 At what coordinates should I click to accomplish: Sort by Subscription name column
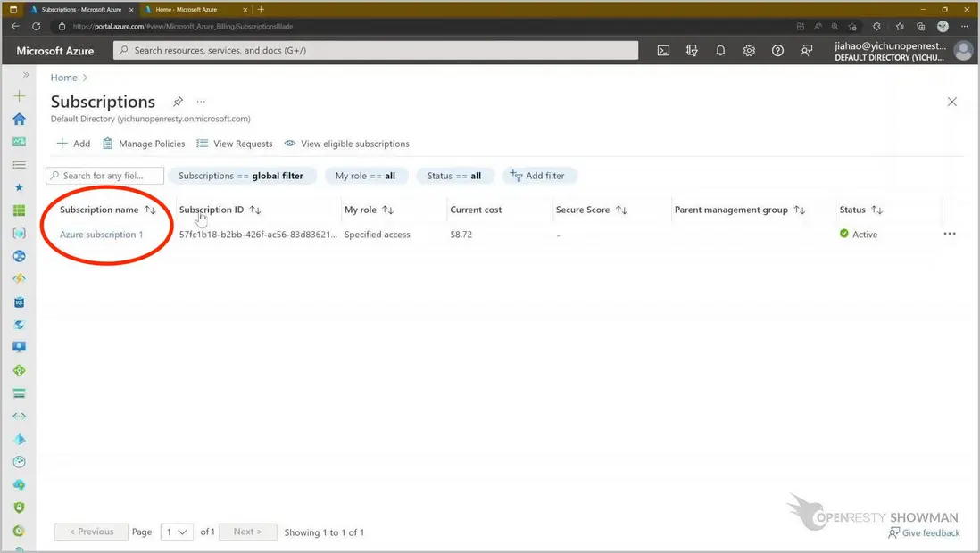point(107,210)
